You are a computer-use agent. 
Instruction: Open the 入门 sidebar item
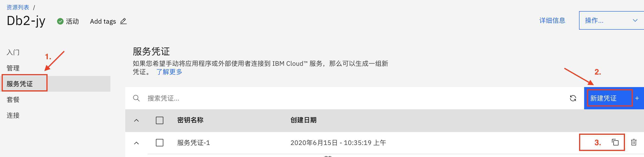[x=13, y=52]
